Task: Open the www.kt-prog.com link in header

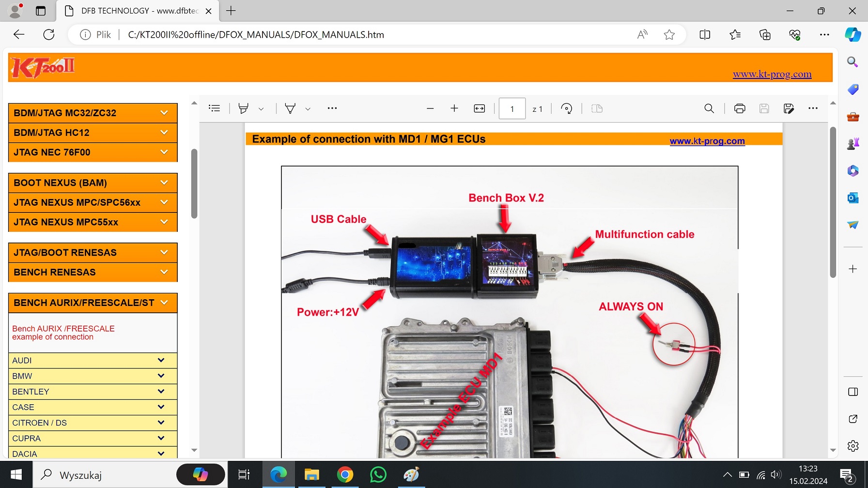Action: pos(772,74)
